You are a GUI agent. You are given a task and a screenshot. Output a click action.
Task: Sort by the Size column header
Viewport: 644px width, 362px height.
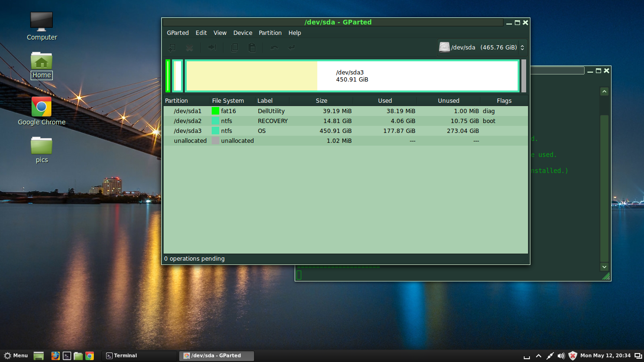321,101
